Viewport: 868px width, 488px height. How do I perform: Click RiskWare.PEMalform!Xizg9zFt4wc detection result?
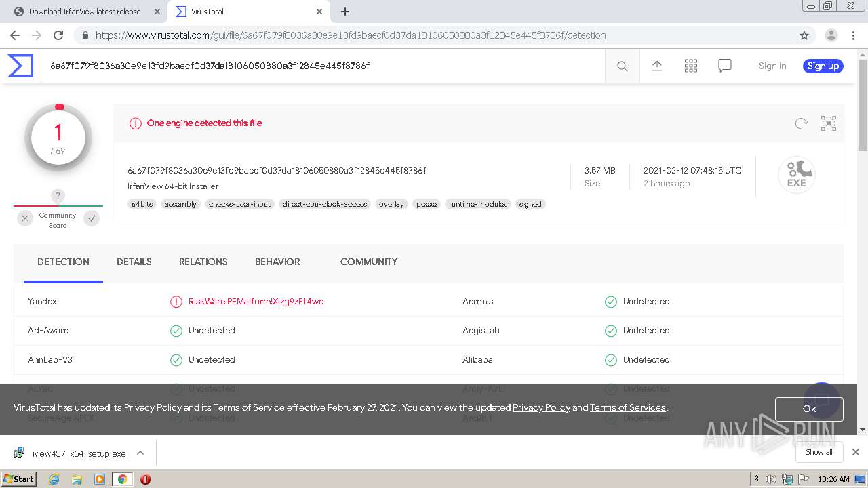coord(256,302)
